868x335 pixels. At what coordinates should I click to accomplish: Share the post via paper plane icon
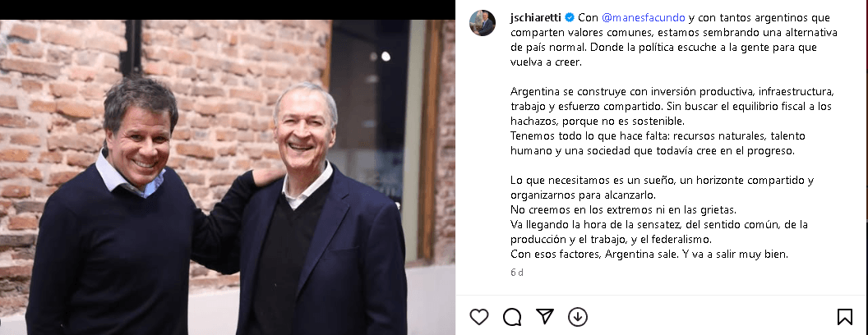(x=545, y=316)
